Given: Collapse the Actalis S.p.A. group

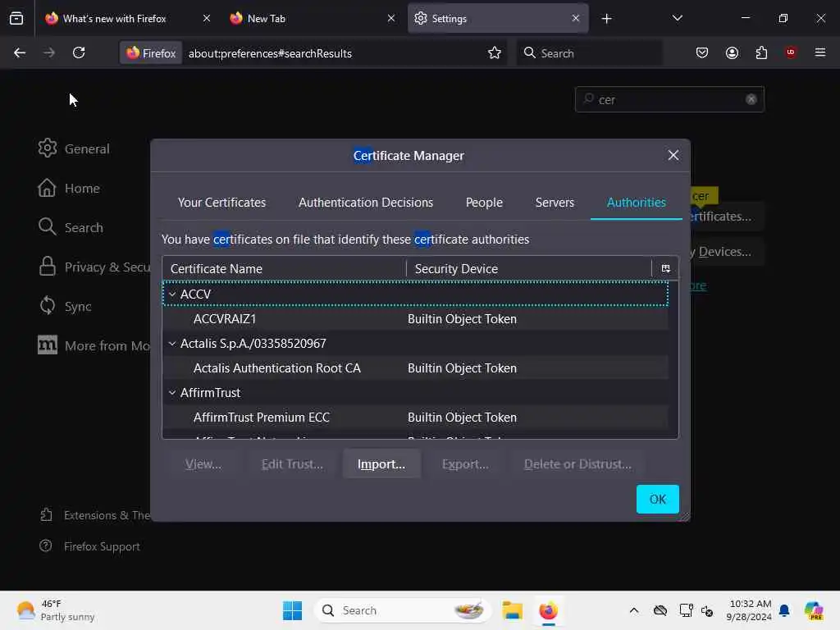Looking at the screenshot, I should pos(172,344).
